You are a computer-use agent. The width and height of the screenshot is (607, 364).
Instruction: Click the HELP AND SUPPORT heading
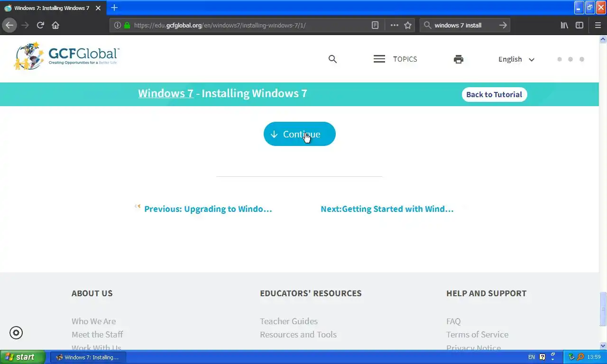(486, 293)
